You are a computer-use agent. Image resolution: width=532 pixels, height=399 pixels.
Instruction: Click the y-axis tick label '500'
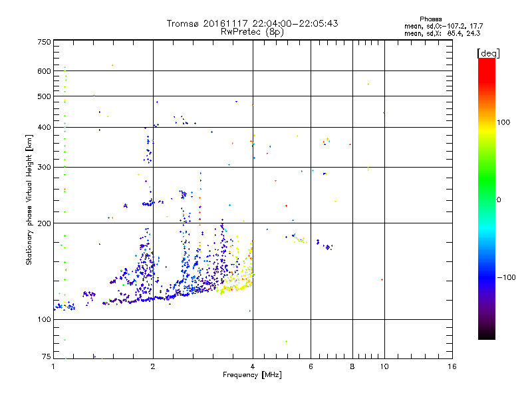(44, 96)
